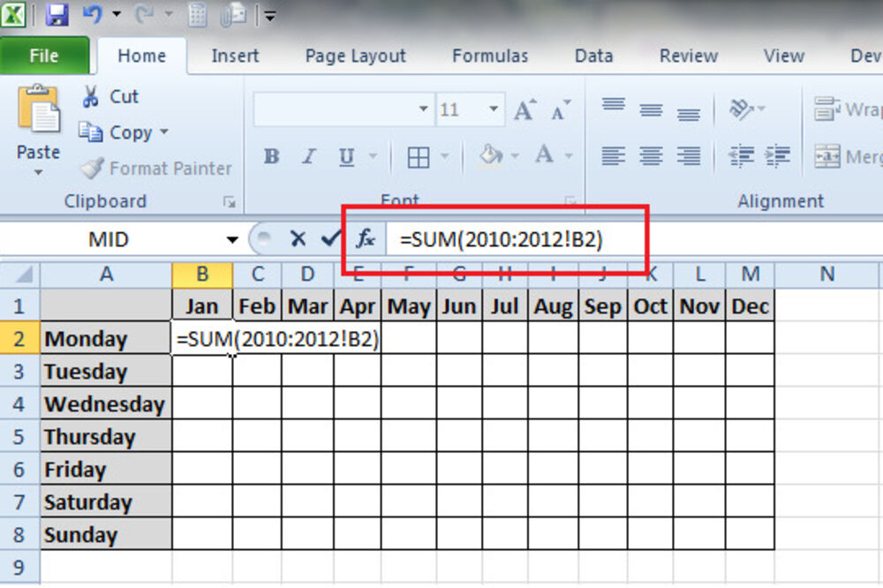Open the Fill Color swatch
Image resolution: width=883 pixels, height=588 pixels.
coord(491,155)
